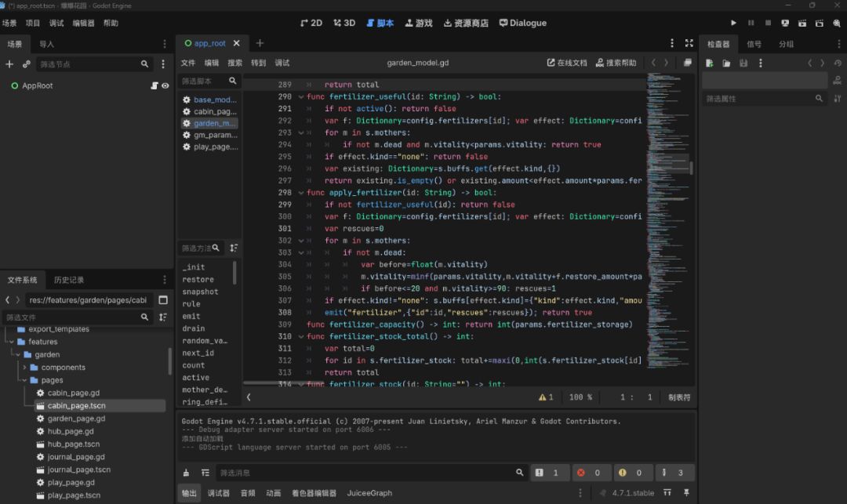Viewport: 847px width, 504px height.
Task: Click the 100 % zoom level button
Action: coord(580,397)
